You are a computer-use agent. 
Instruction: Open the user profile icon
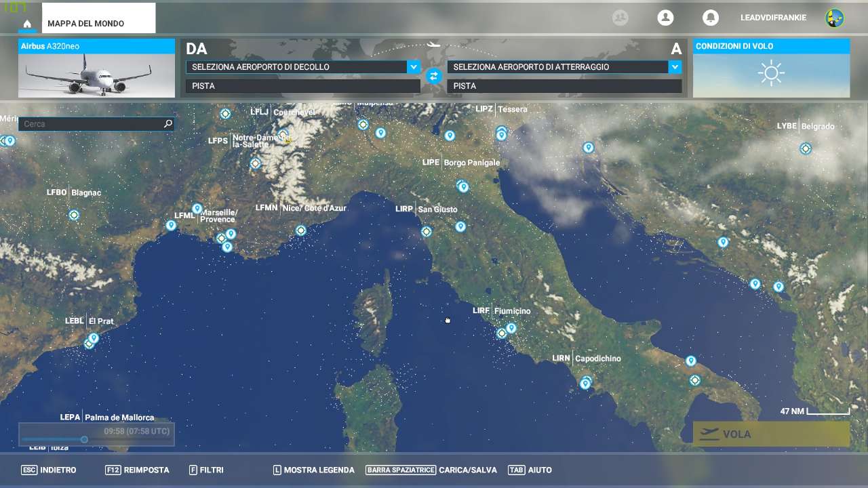(665, 18)
